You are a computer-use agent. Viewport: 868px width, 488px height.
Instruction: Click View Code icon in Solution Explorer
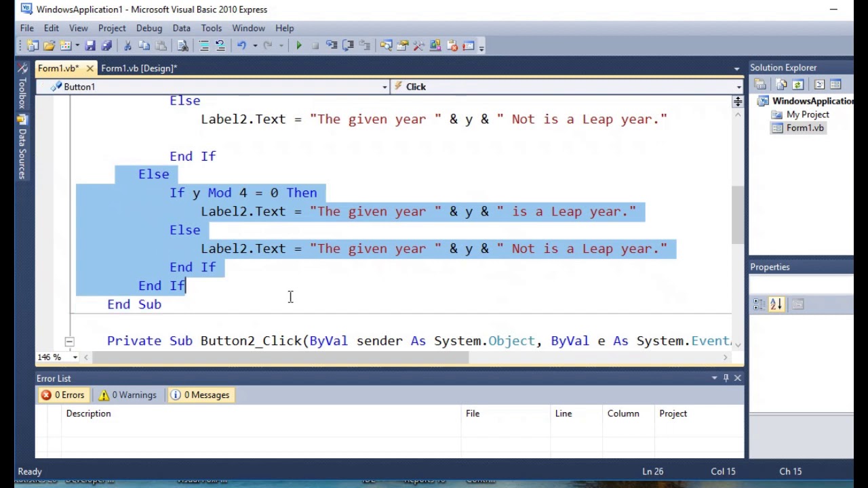819,85
